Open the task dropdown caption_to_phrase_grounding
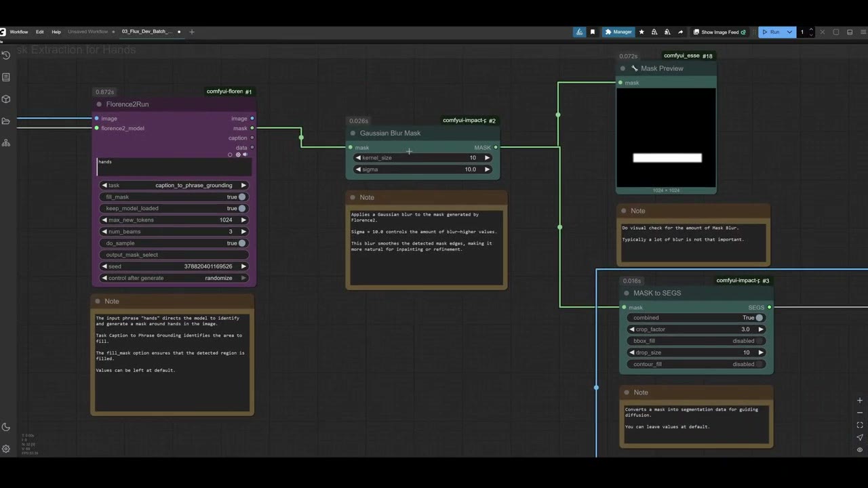Image resolution: width=868 pixels, height=488 pixels. pos(174,185)
